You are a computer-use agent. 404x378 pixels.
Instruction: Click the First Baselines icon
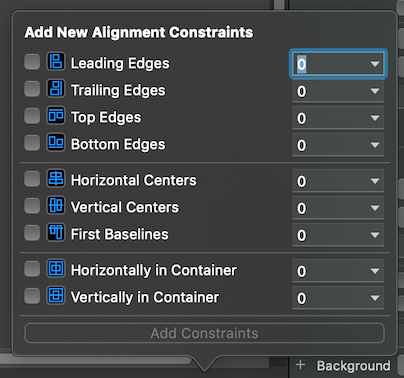tap(56, 233)
